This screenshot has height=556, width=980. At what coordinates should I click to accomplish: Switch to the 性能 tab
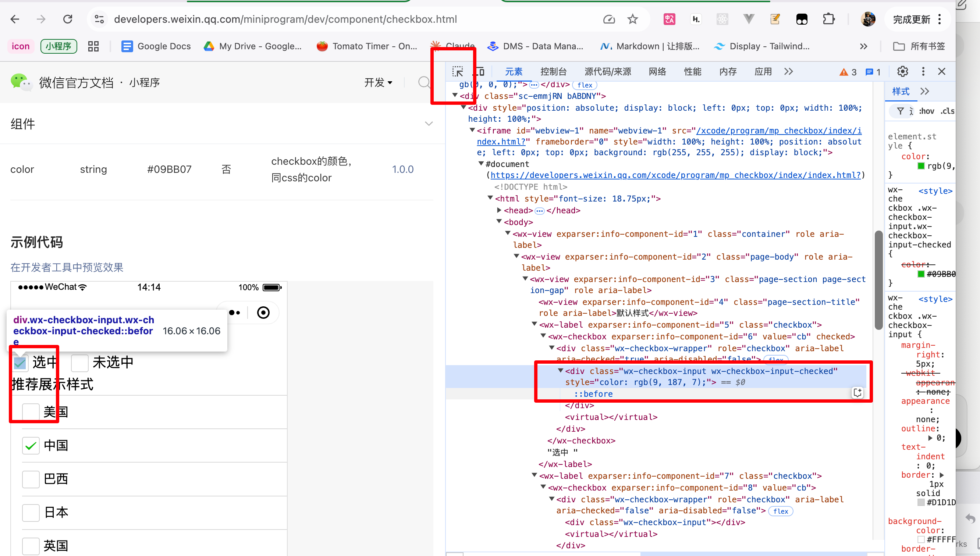pyautogui.click(x=692, y=71)
